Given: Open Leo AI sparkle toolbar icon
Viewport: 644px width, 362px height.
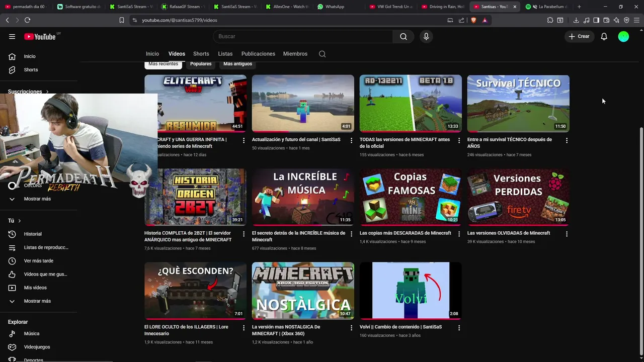Looking at the screenshot, I should [x=616, y=20].
